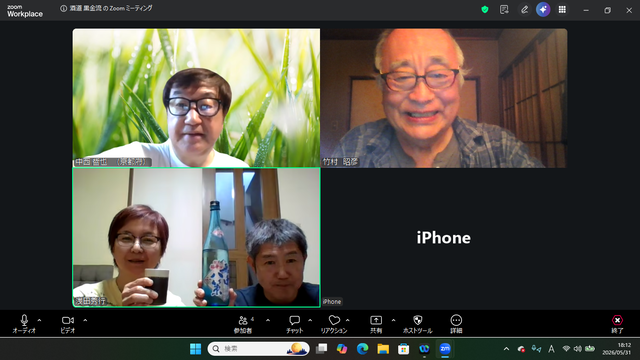Mute or unmute the audio microphone
The image size is (640, 360).
(x=24, y=324)
